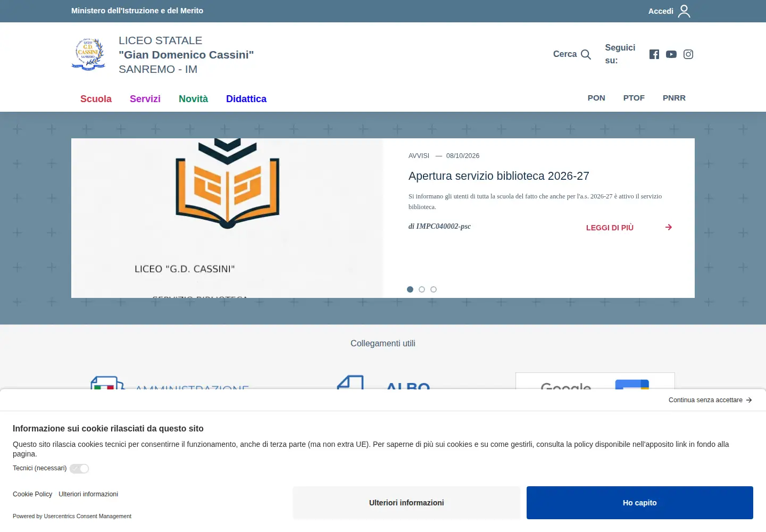Click the Ulteriori informazioni grey button

pos(406,503)
